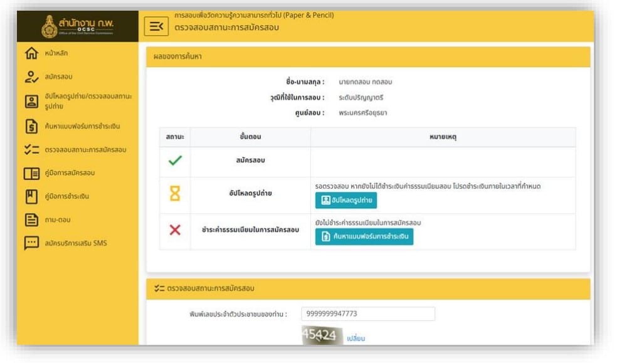Click the home icon beside หน้าหลัก

coord(31,54)
